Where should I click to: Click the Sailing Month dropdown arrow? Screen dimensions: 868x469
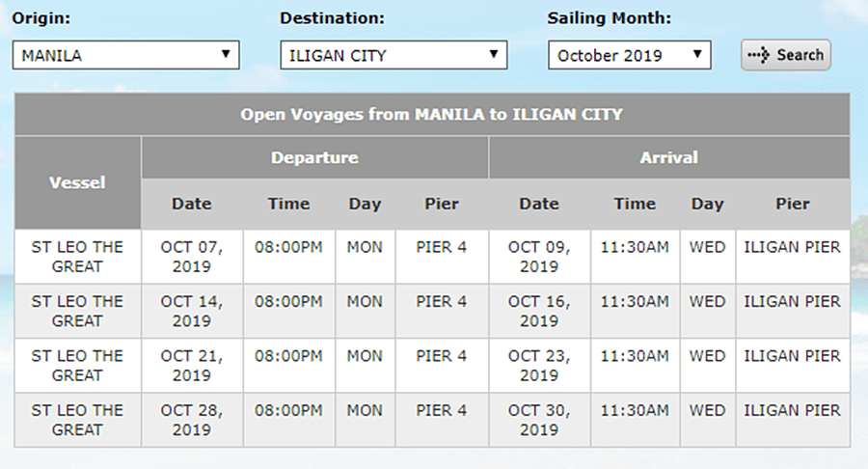pyautogui.click(x=696, y=55)
